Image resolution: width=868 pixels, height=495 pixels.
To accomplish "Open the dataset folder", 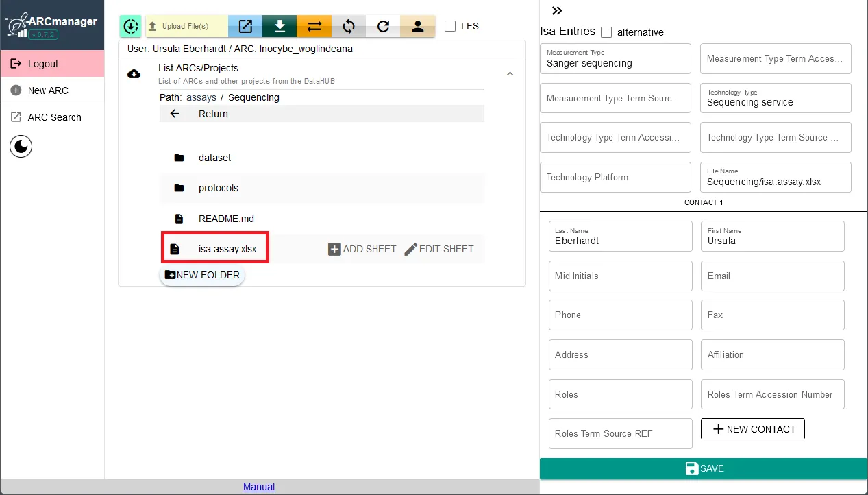I will click(x=214, y=158).
